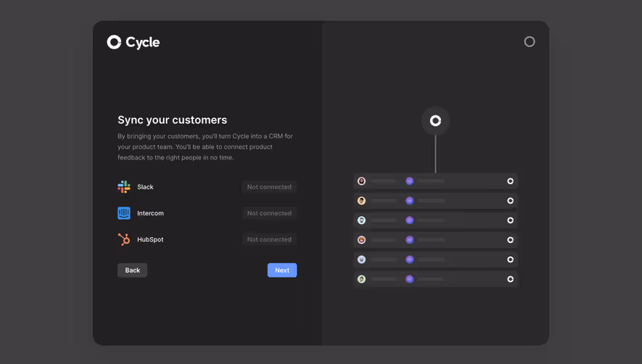The height and width of the screenshot is (364, 642).
Task: Proceed with the blue Next button
Action: point(282,270)
